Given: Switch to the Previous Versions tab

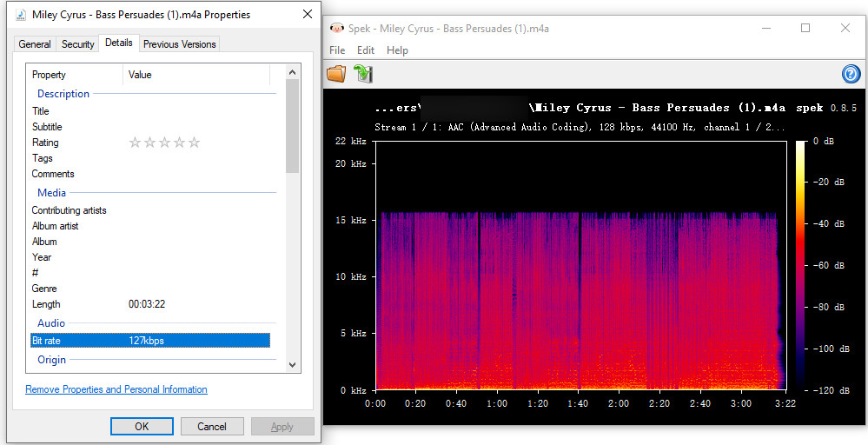Looking at the screenshot, I should (x=179, y=44).
